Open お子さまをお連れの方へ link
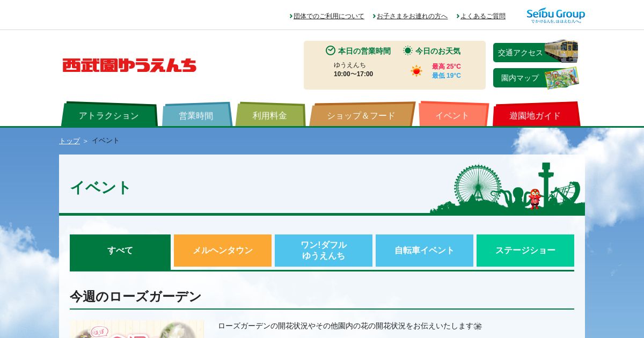This screenshot has height=338, width=644. click(412, 16)
